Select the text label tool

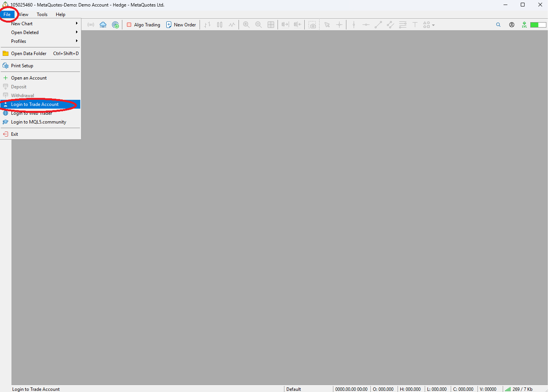(415, 25)
